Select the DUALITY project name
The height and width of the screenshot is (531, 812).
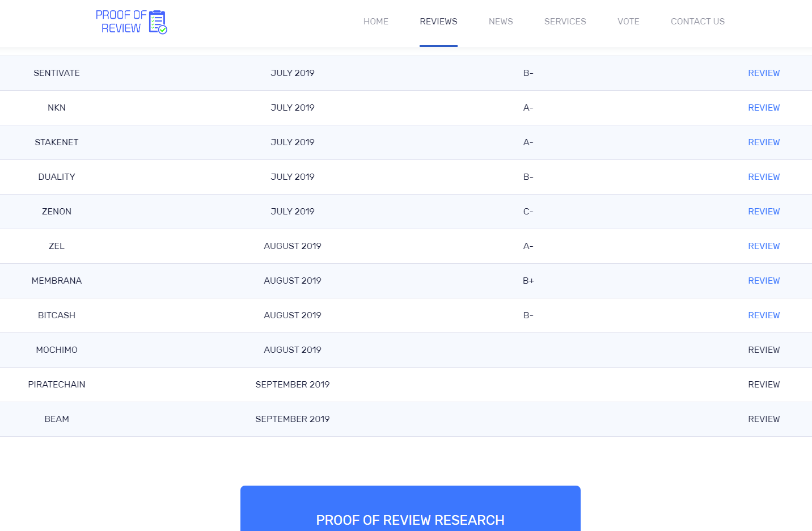57,177
